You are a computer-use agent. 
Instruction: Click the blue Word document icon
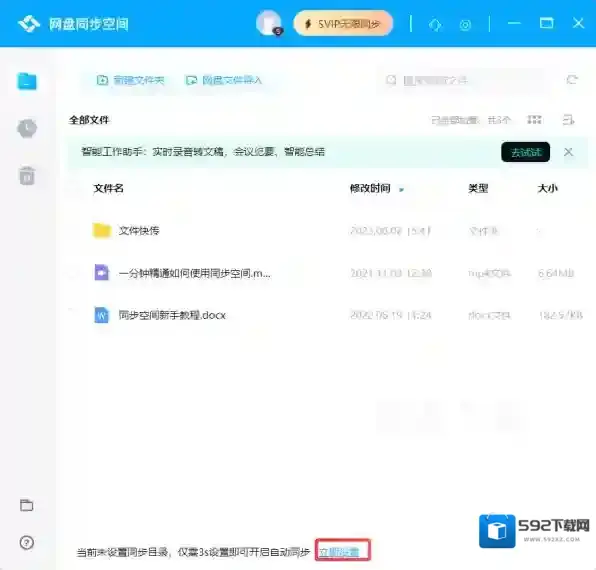click(101, 315)
